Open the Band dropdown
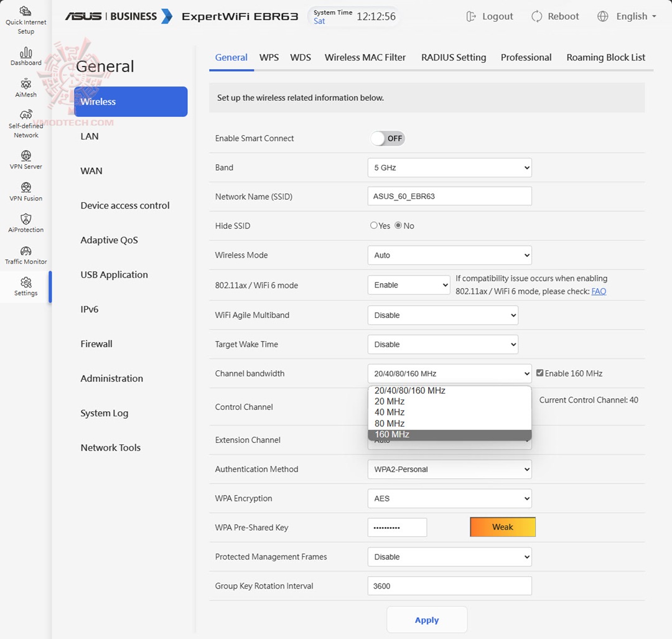The width and height of the screenshot is (672, 639). pos(450,167)
